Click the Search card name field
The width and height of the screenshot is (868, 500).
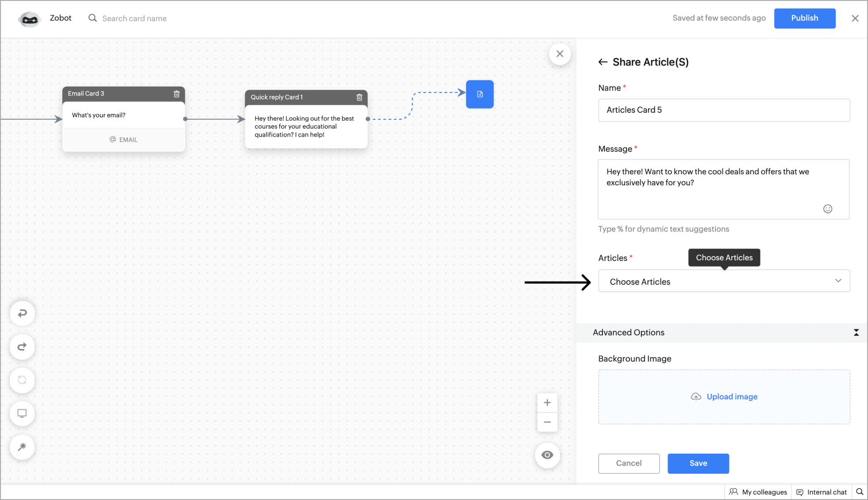(134, 19)
